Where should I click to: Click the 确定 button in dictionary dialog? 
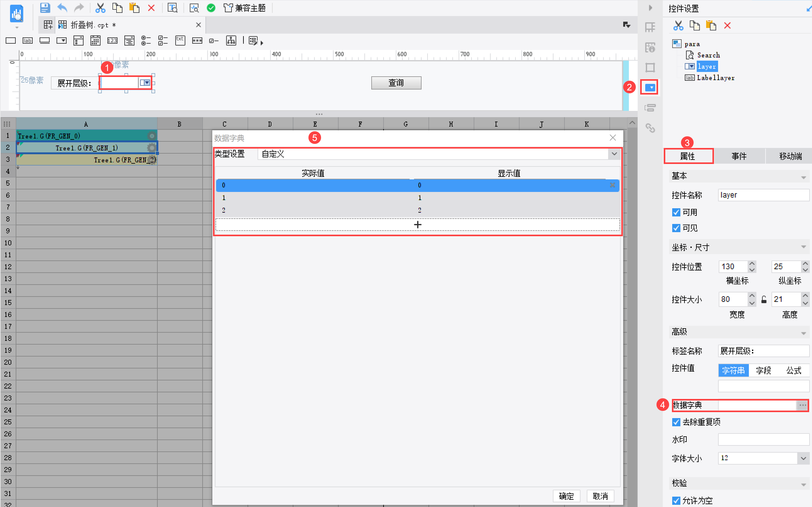[566, 496]
